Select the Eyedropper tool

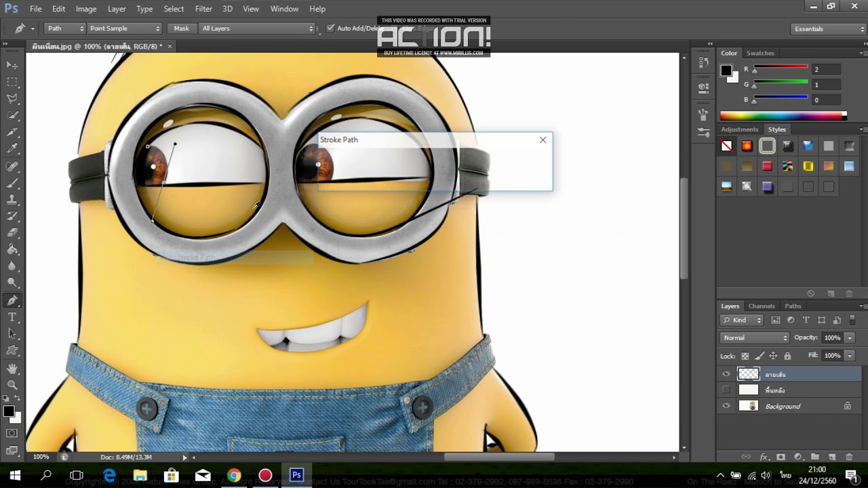[12, 149]
